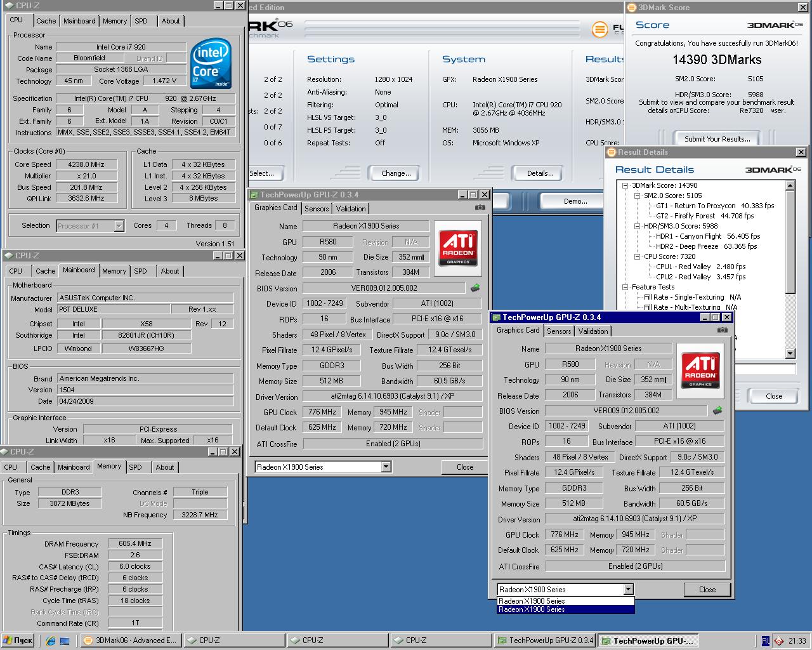Click the red tray icon next to the clock
The image size is (812, 650).
click(779, 641)
